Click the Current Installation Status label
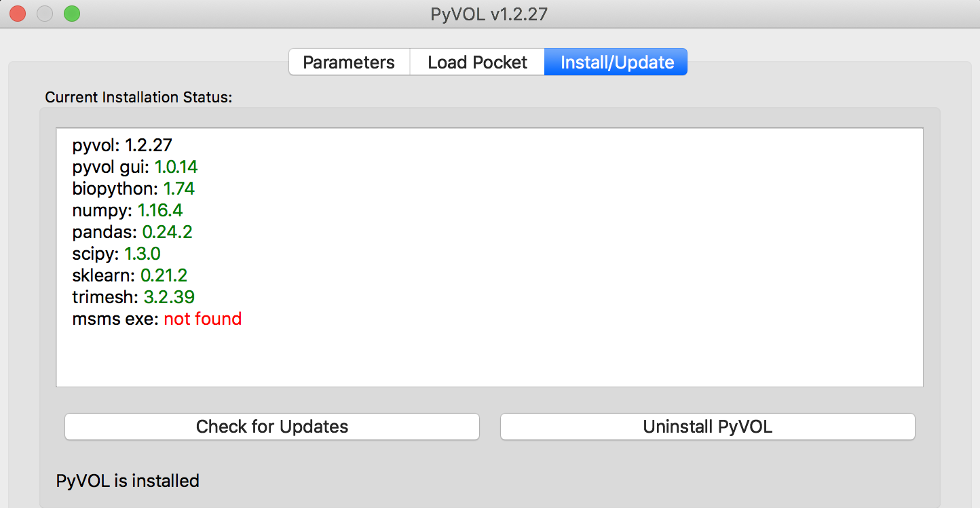The height and width of the screenshot is (508, 980). (x=138, y=97)
